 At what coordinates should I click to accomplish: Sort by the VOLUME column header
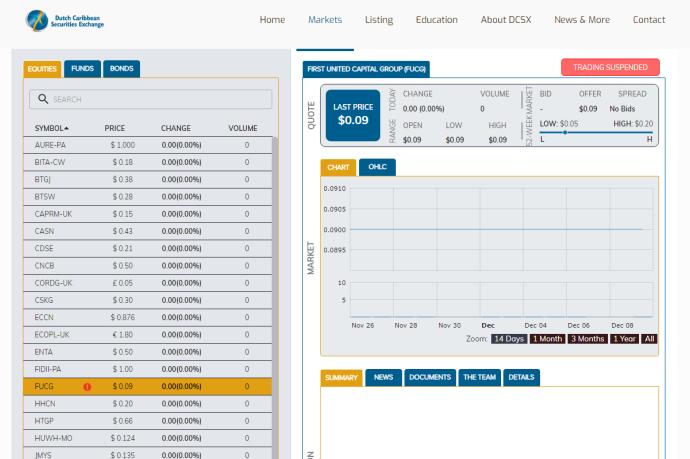point(243,128)
